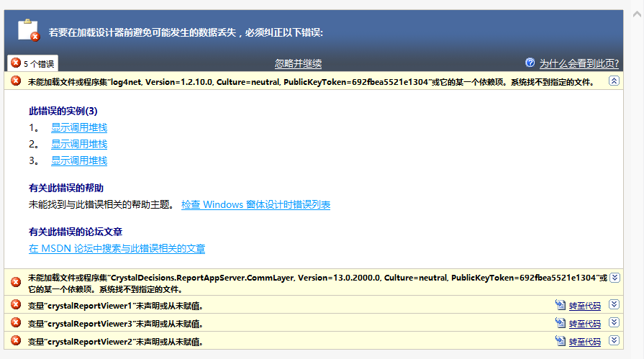Image resolution: width=644 pixels, height=359 pixels.
Task: Click go-to-code icon for crystalReportViewer2 row
Action: (x=561, y=341)
